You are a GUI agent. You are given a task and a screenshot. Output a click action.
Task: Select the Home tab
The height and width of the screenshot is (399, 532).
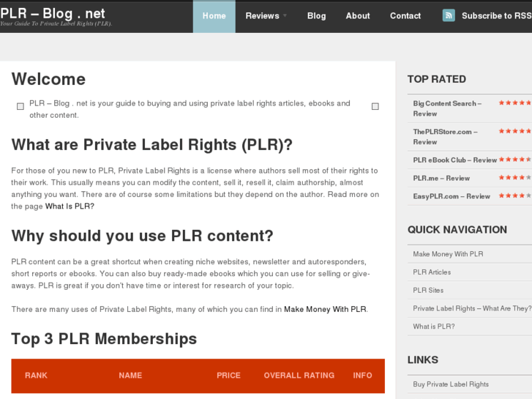pyautogui.click(x=214, y=16)
